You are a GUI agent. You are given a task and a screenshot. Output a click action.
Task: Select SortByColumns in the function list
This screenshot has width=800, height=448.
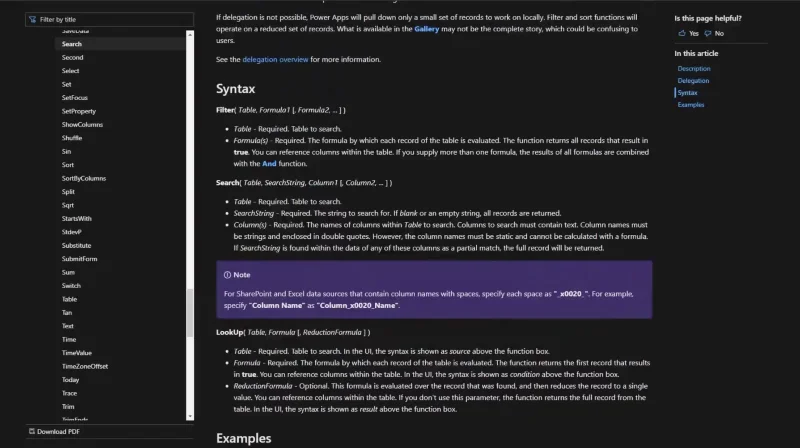(84, 179)
